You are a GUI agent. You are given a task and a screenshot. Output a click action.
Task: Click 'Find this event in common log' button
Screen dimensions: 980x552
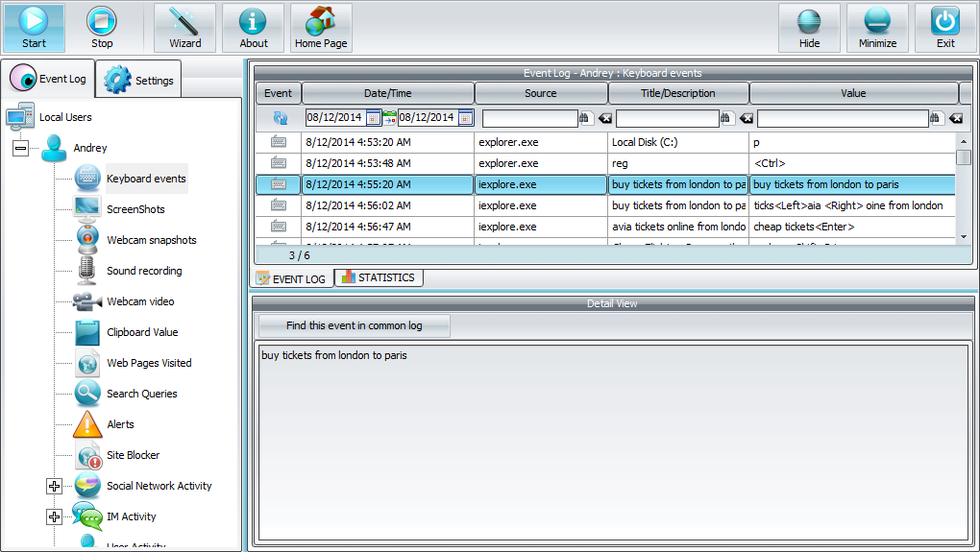pyautogui.click(x=355, y=325)
